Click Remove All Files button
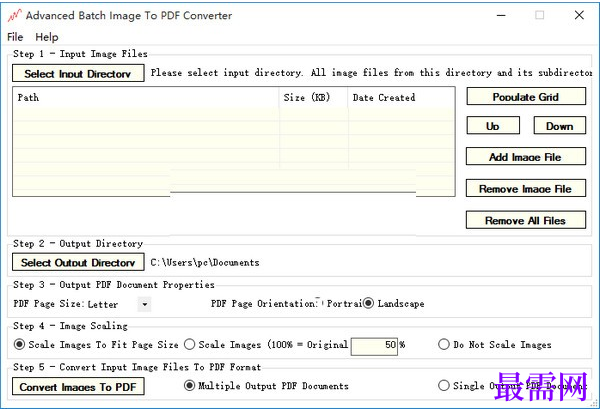606x418 pixels. point(526,220)
